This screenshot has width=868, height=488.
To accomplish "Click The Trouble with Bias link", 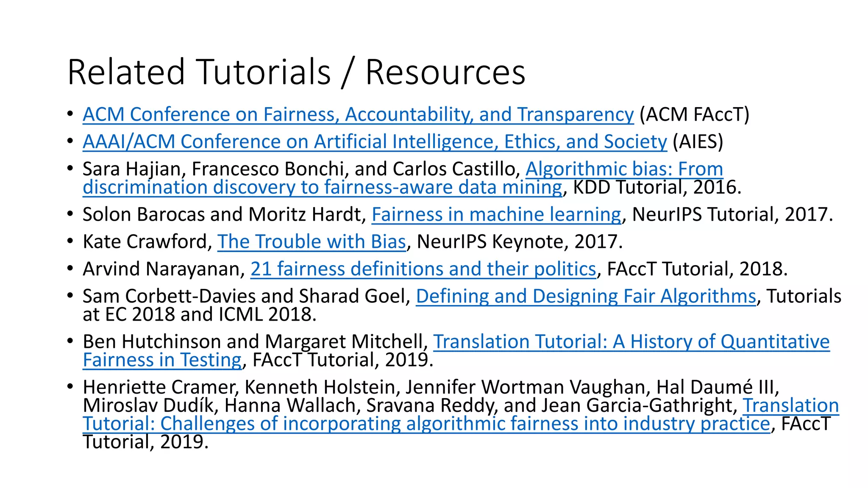I will pos(312,242).
